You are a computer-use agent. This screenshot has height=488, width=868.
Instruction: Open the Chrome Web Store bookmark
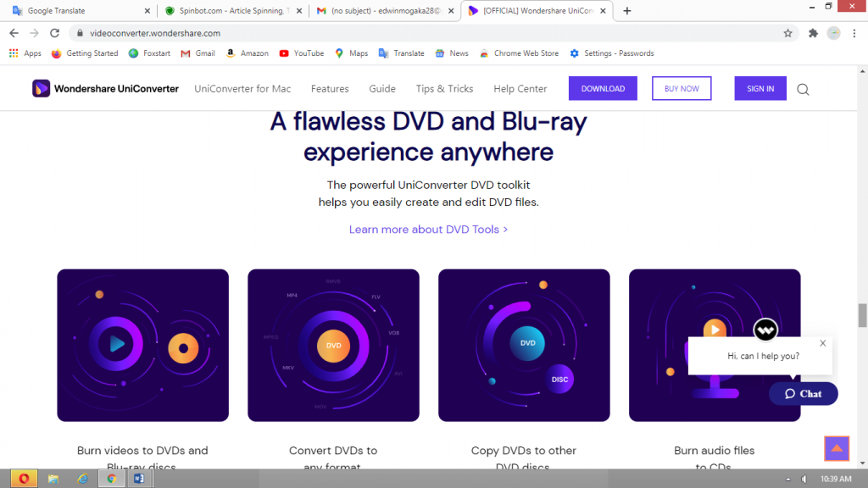click(520, 53)
